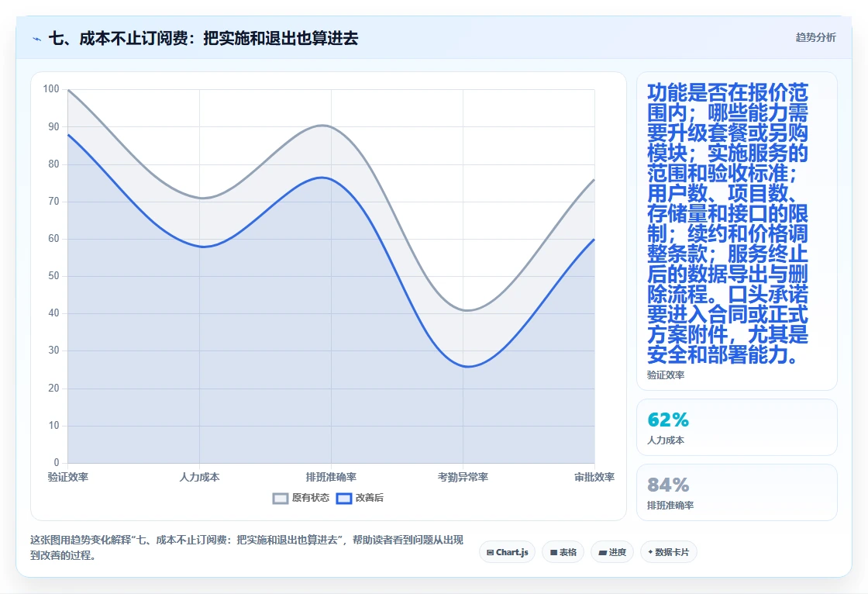Toggle the 原有状态 legend color box

(281, 498)
